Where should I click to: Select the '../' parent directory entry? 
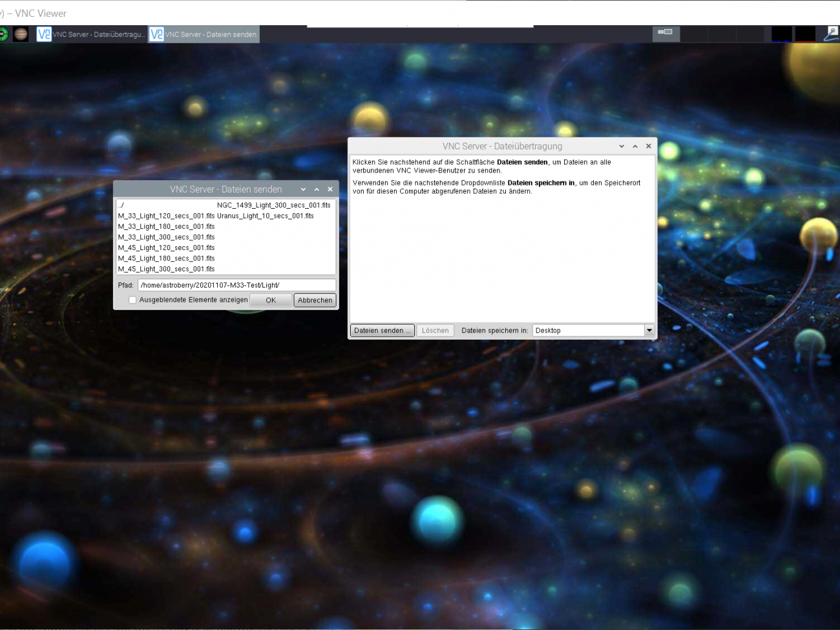coord(121,205)
